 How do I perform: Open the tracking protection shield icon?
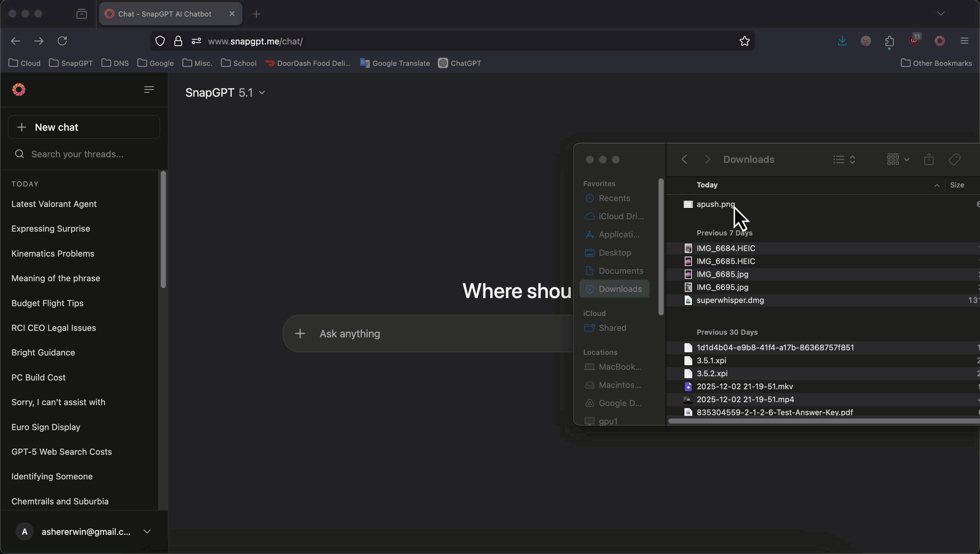[x=160, y=41]
